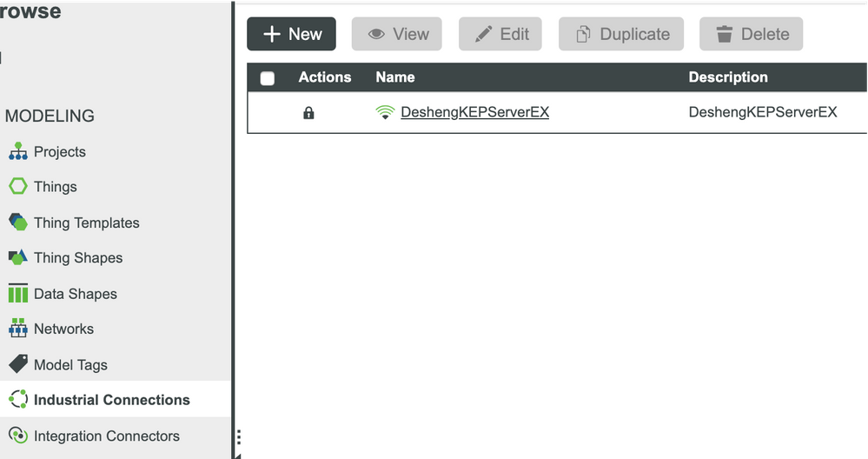Click the eye icon on View button

tap(376, 34)
